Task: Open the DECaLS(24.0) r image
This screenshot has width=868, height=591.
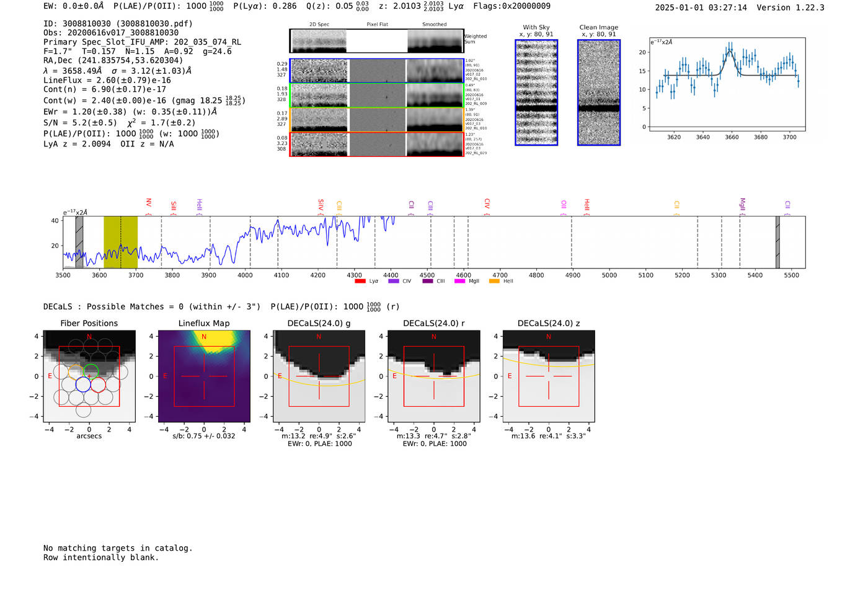Action: click(434, 376)
